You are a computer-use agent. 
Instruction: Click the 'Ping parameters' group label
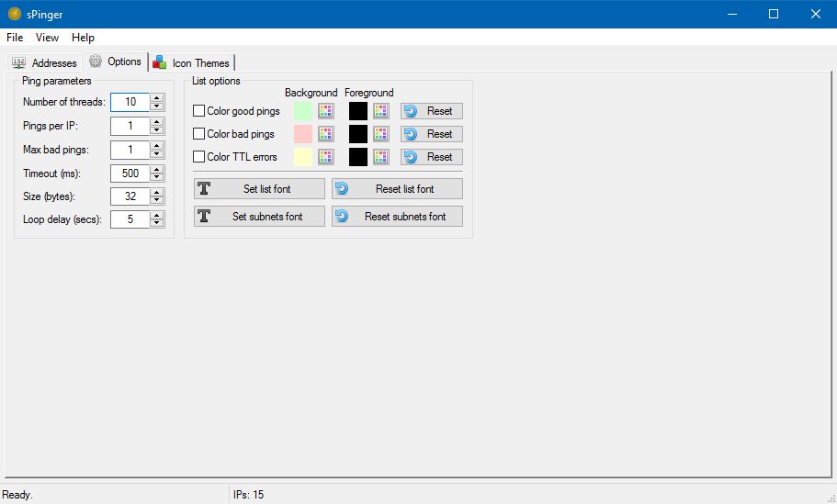57,81
